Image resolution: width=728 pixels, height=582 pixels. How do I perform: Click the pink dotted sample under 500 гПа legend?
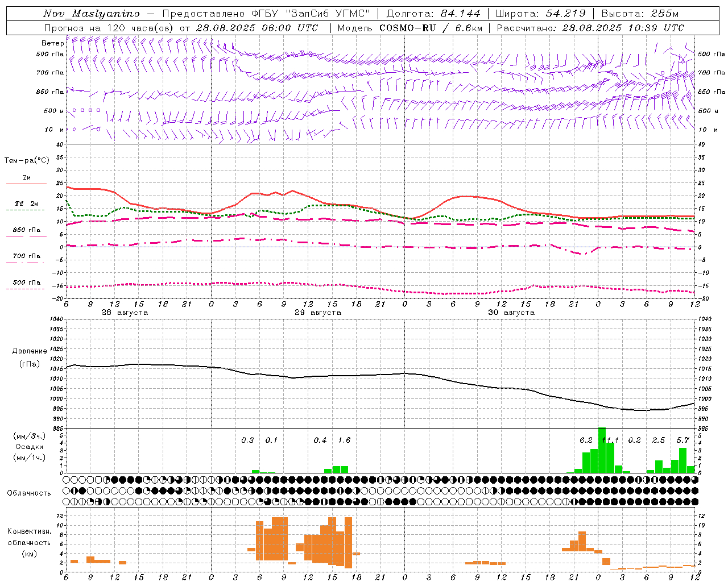click(x=25, y=289)
